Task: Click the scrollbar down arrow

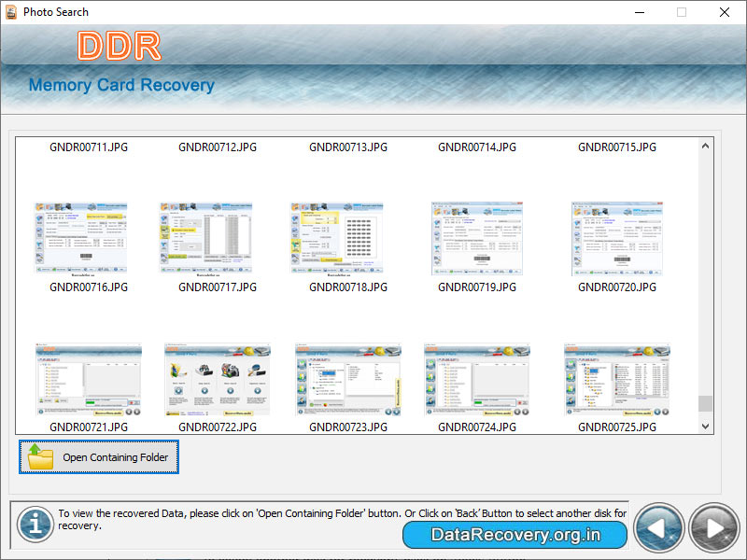Action: point(705,426)
